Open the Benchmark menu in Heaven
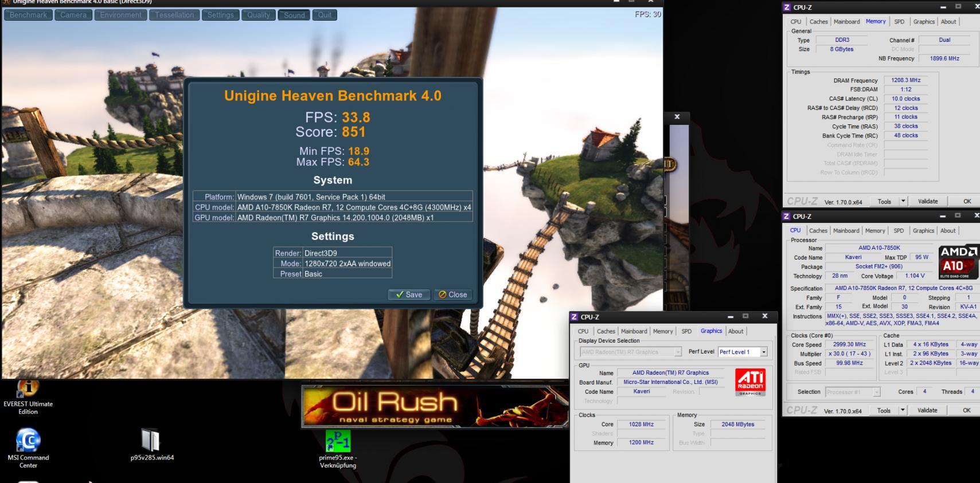 click(28, 15)
